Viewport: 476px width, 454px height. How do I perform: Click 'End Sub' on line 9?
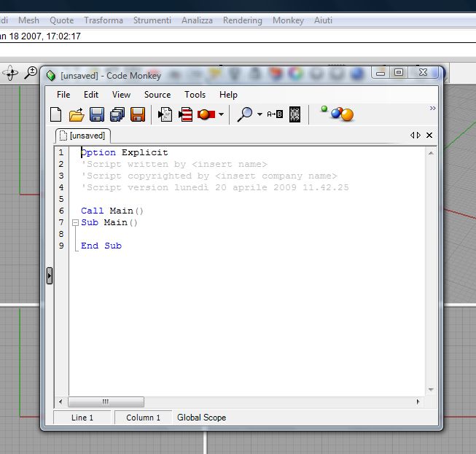click(x=101, y=246)
